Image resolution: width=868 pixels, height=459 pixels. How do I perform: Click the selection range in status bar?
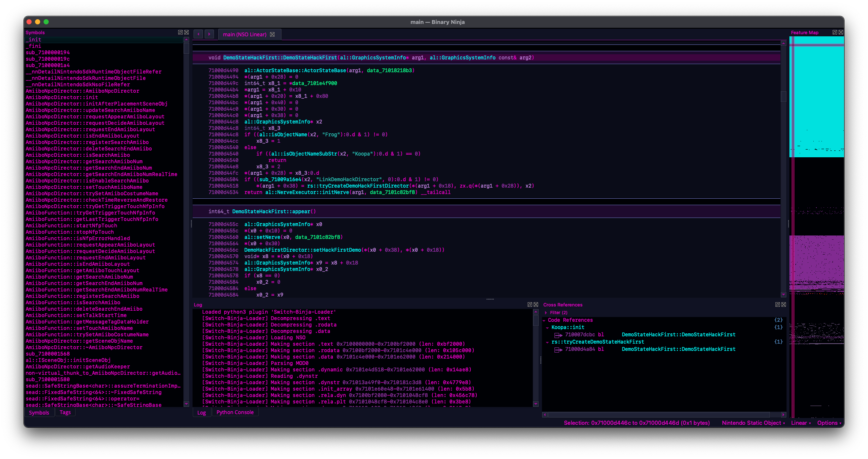pyautogui.click(x=636, y=423)
